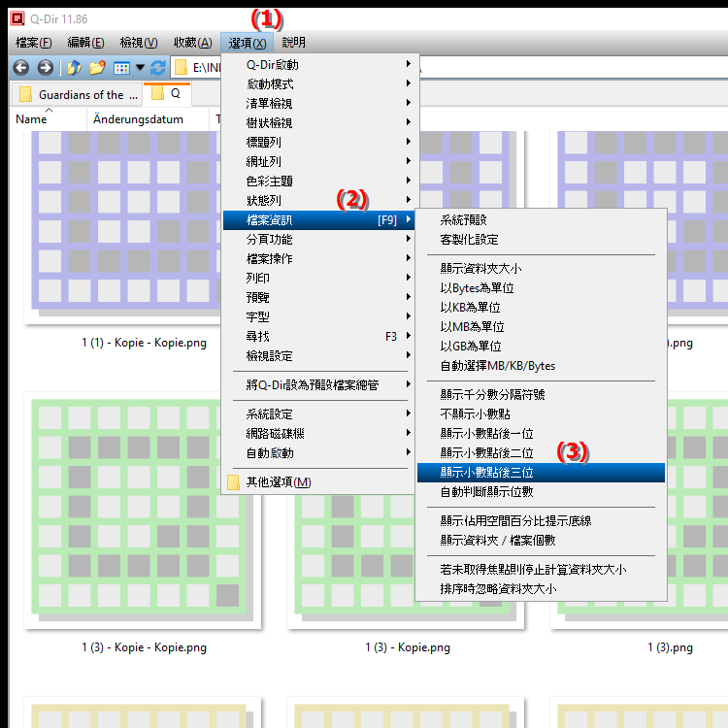Viewport: 728px width, 728px height.
Task: Select 顯示小數點後一位 option
Action: [541, 434]
